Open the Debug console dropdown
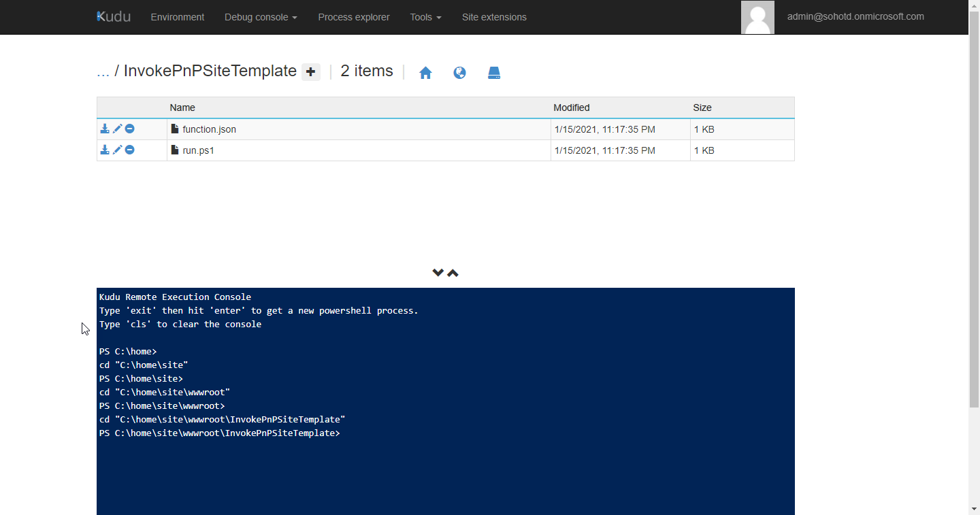The image size is (980, 515). (261, 17)
